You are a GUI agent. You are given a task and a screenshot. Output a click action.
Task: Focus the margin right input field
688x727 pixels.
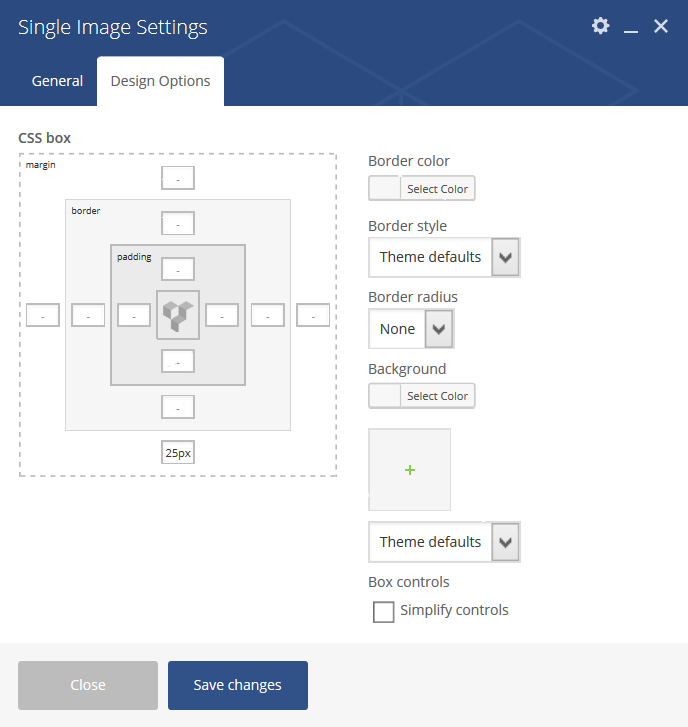pyautogui.click(x=313, y=315)
